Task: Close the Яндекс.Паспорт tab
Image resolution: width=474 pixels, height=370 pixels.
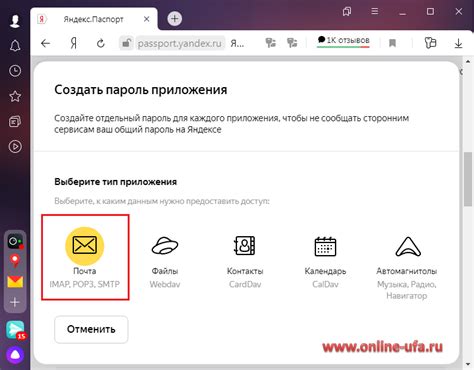Action: (146, 19)
